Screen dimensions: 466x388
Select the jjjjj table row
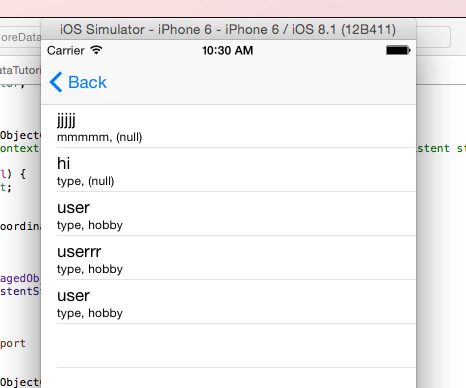coord(229,126)
